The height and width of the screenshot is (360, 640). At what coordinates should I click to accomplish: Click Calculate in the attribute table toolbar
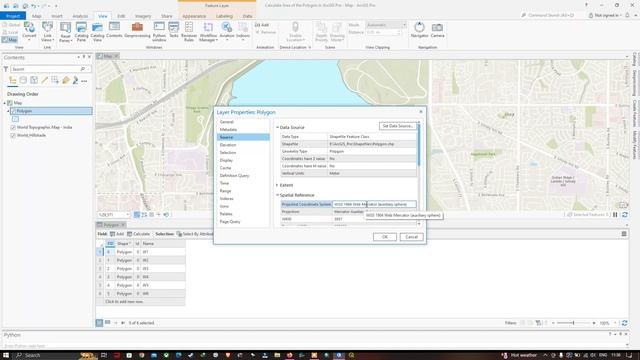point(138,234)
